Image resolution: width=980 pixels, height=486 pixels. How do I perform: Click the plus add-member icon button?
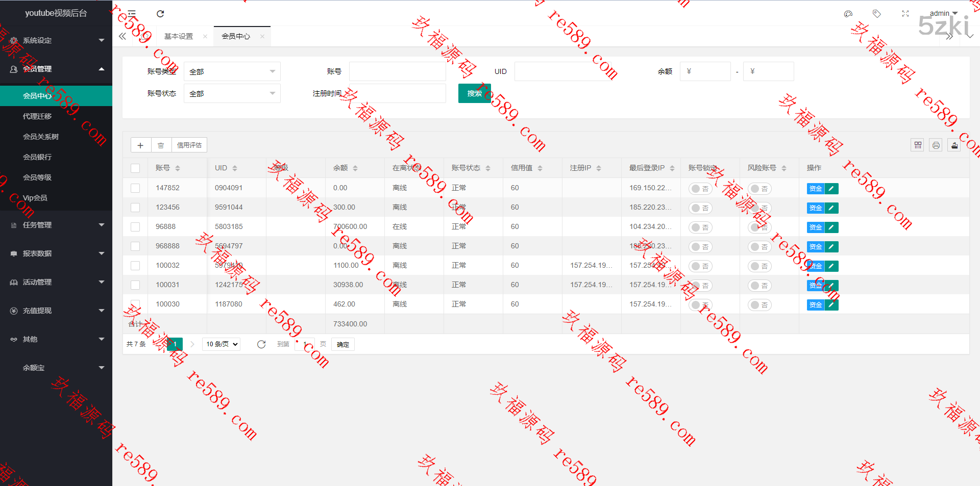pyautogui.click(x=140, y=145)
